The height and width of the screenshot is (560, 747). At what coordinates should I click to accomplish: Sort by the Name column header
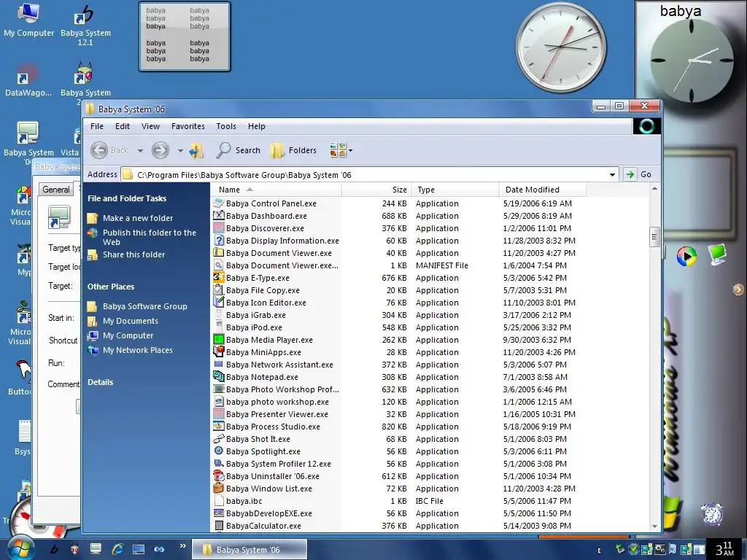(x=276, y=190)
